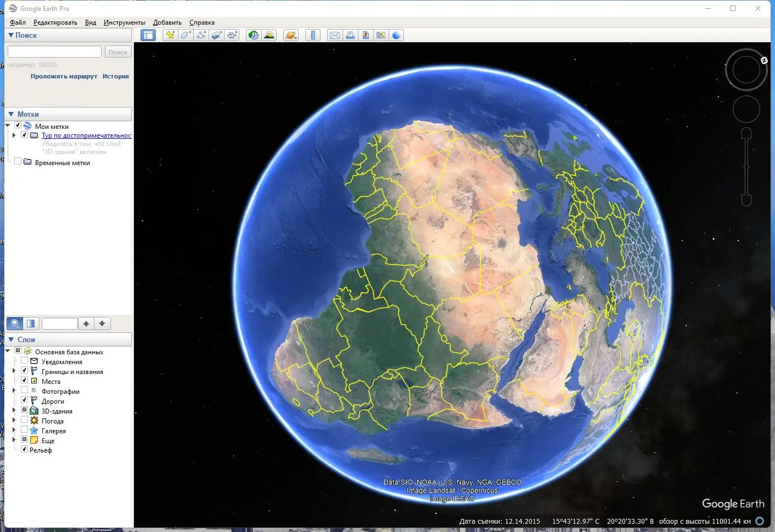Open the Add Polygon tool
Screen dimensions: 775x532
(186, 35)
